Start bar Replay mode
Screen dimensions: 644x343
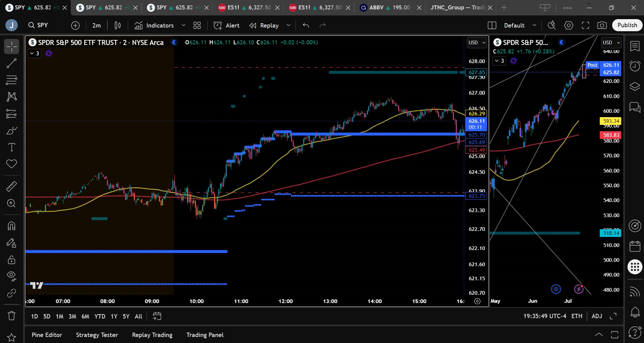click(264, 25)
